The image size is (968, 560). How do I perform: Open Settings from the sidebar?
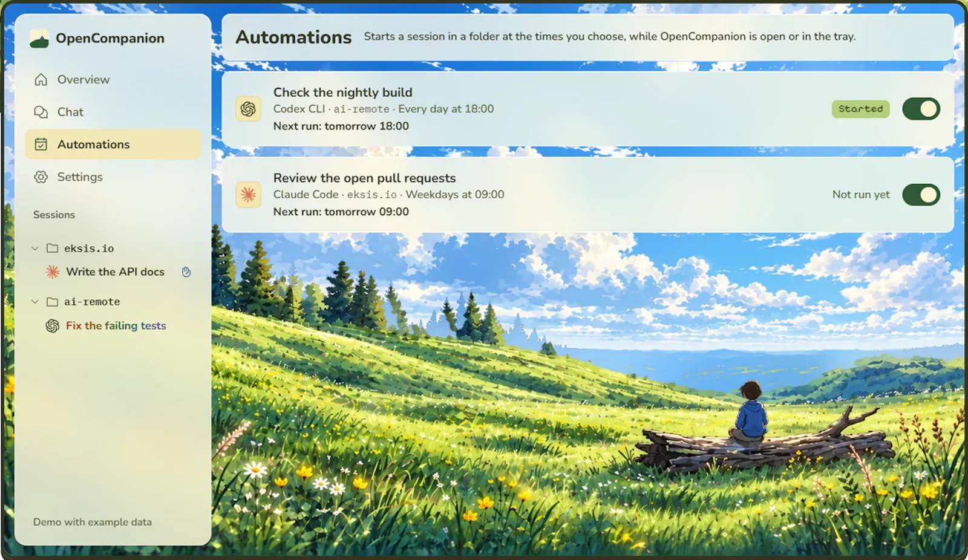[x=113, y=177]
